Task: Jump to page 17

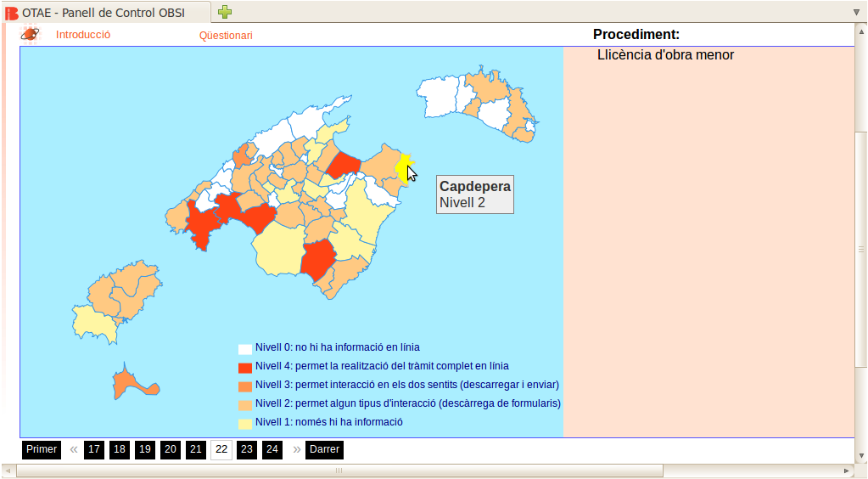Action: click(94, 449)
